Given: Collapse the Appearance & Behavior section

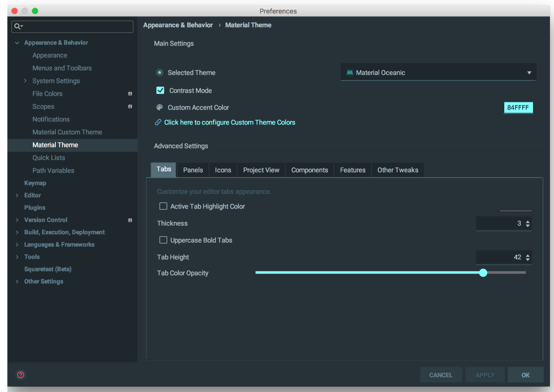Looking at the screenshot, I should pyautogui.click(x=17, y=43).
